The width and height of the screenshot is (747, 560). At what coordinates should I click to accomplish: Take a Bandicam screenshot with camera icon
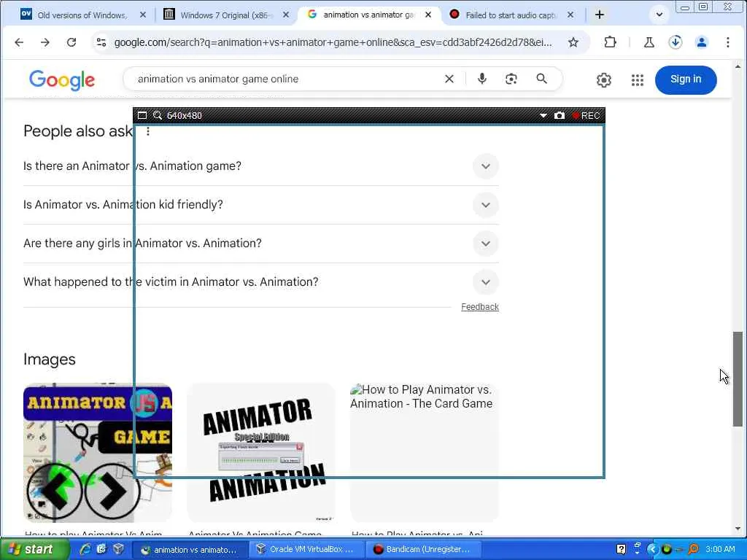click(560, 115)
